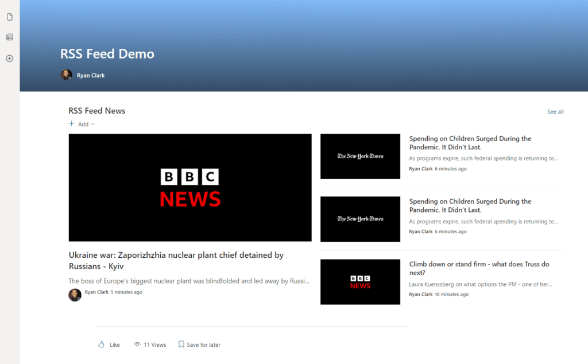Open 'Climb down or stand firm' headline
The width and height of the screenshot is (588, 364).
[479, 269]
